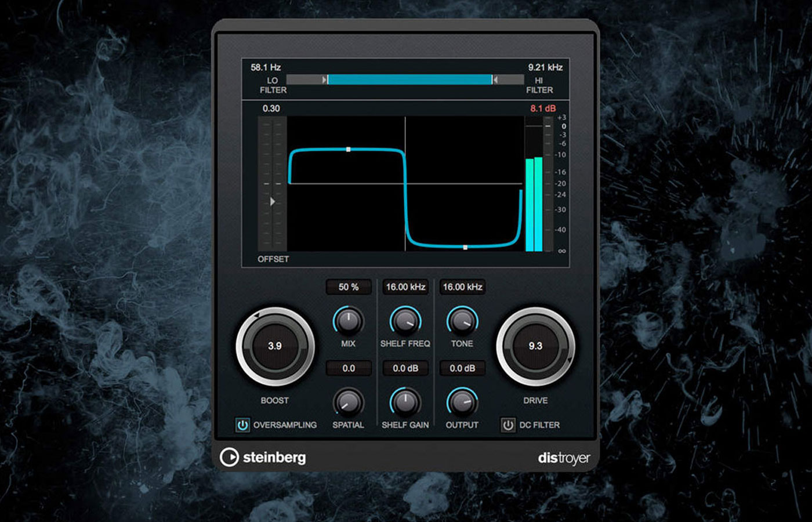The height and width of the screenshot is (522, 812).
Task: Click the Lo Filter left handle
Action: [x=325, y=79]
